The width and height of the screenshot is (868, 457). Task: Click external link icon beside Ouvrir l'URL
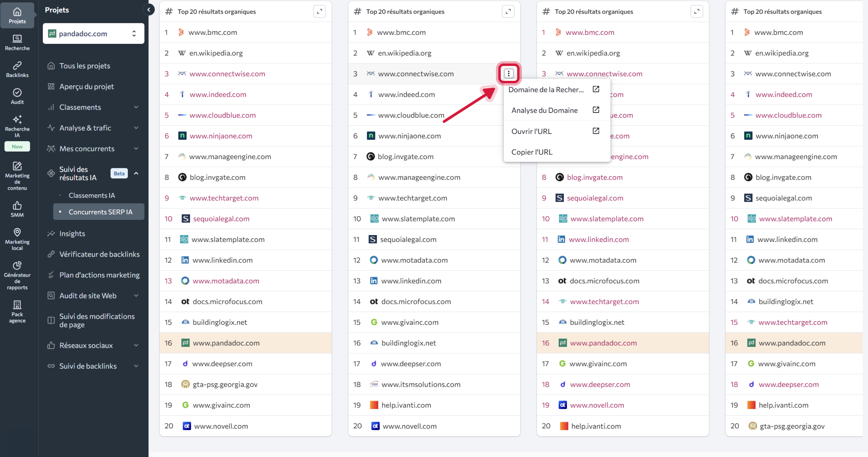click(596, 131)
